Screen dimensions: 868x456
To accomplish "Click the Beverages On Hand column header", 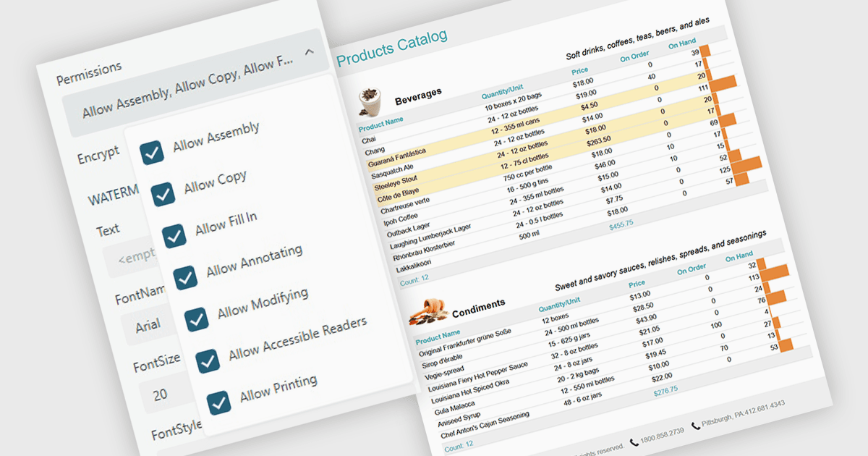I will point(681,45).
